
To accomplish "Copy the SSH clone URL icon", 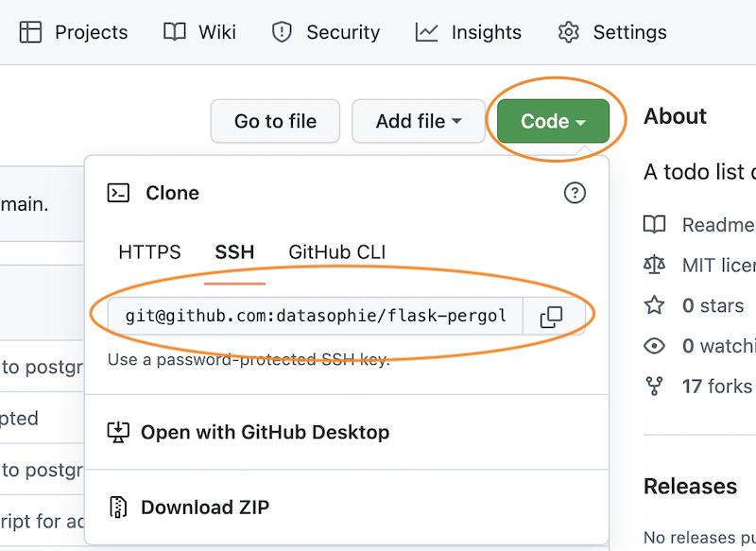I will coord(551,317).
